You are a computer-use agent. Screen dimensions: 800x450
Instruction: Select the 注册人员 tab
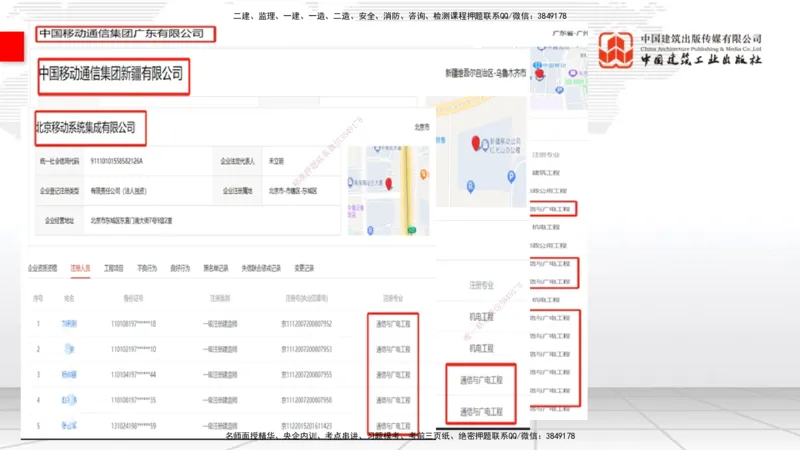pyautogui.click(x=80, y=268)
